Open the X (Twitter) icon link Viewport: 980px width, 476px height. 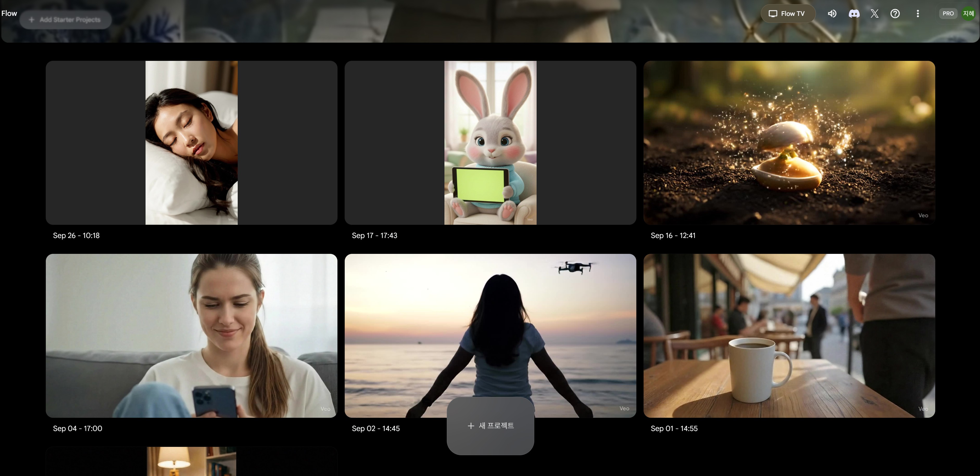874,14
